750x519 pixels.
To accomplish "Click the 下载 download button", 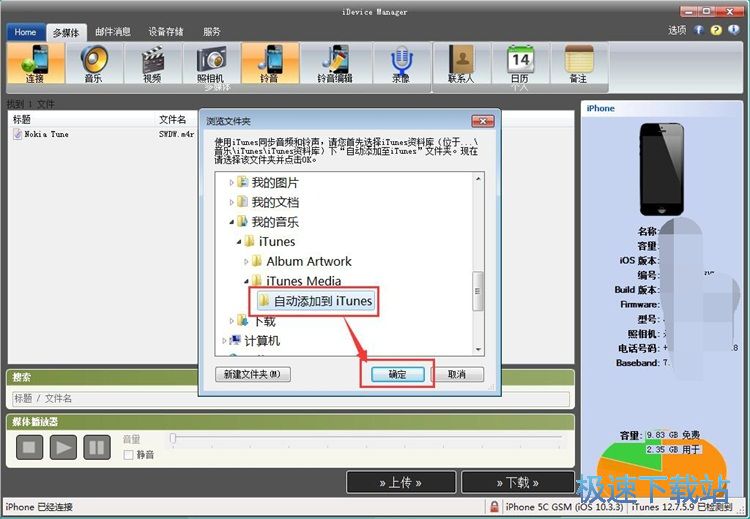I will [x=518, y=482].
